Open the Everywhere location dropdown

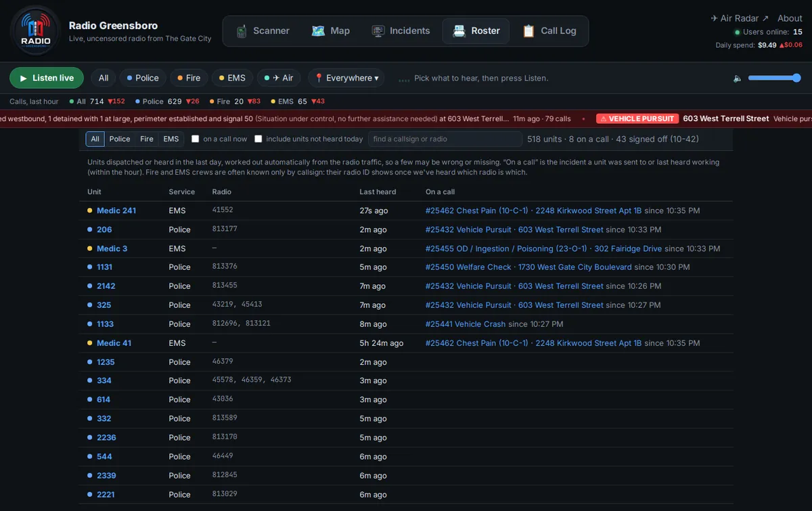[346, 78]
